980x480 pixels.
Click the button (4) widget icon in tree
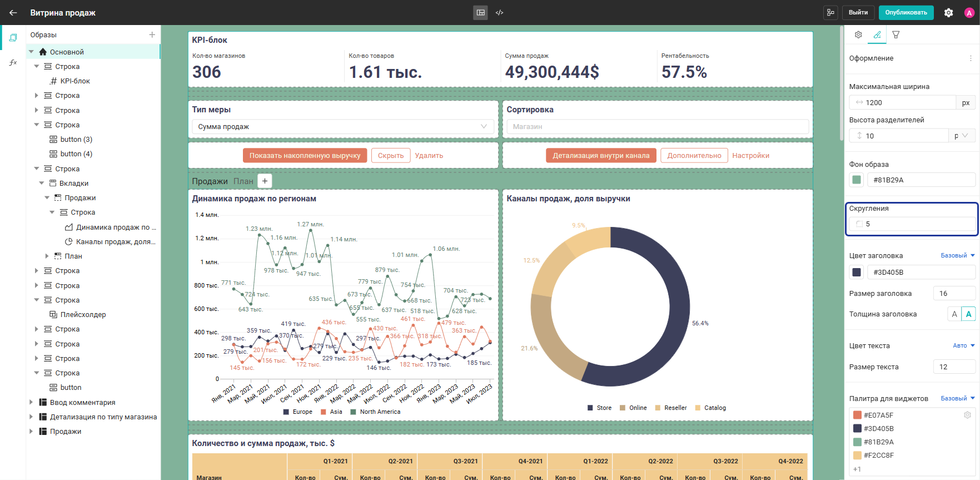53,154
